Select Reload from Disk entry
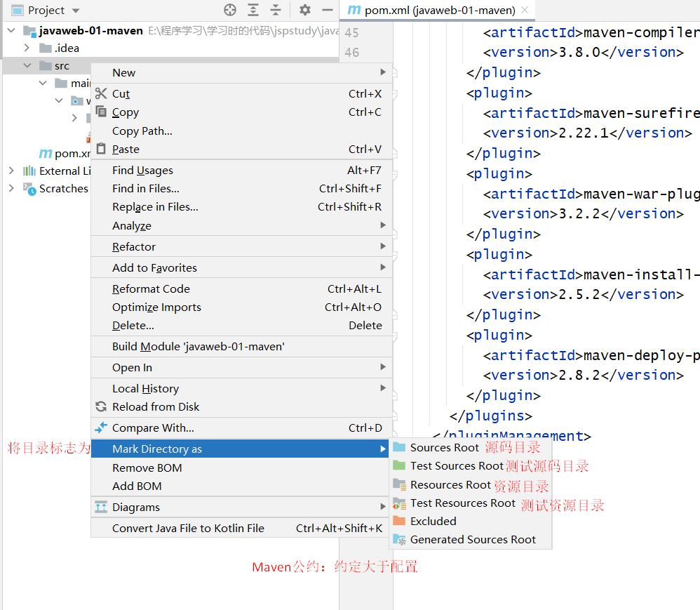 241,406
